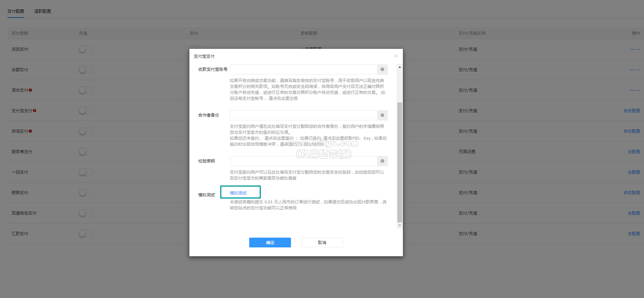Toggle 充值 switch for 余额支付
The image size is (644, 298).
86,70
